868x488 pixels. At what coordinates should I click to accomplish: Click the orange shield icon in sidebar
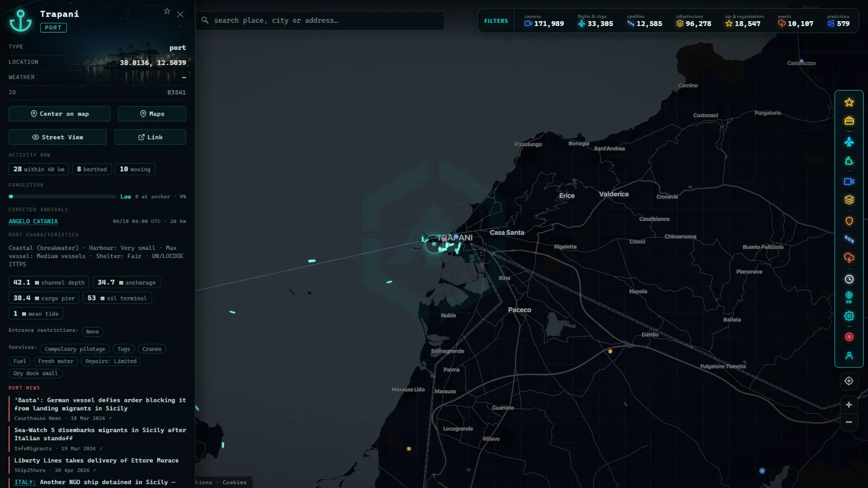(x=849, y=221)
